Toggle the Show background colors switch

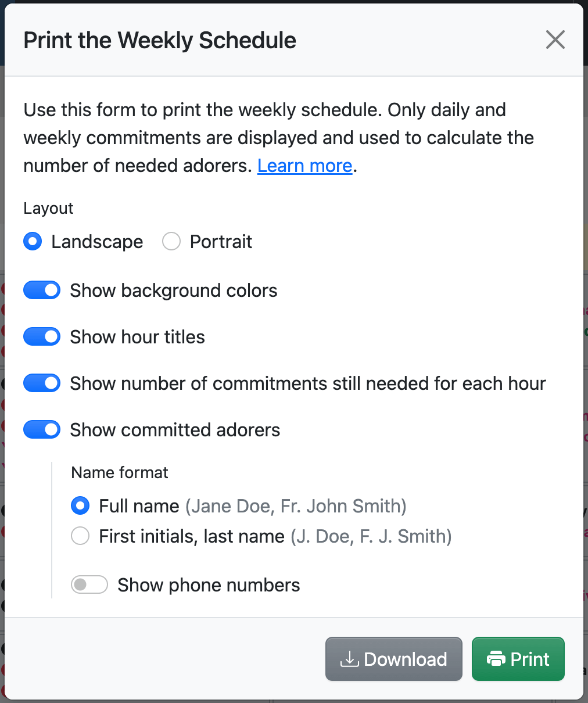42,290
